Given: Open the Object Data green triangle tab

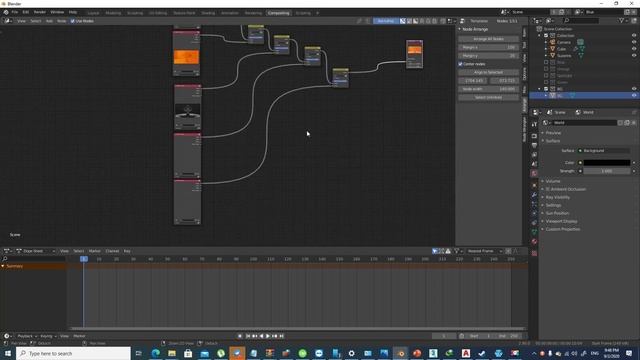Looking at the screenshot, I should [534, 232].
